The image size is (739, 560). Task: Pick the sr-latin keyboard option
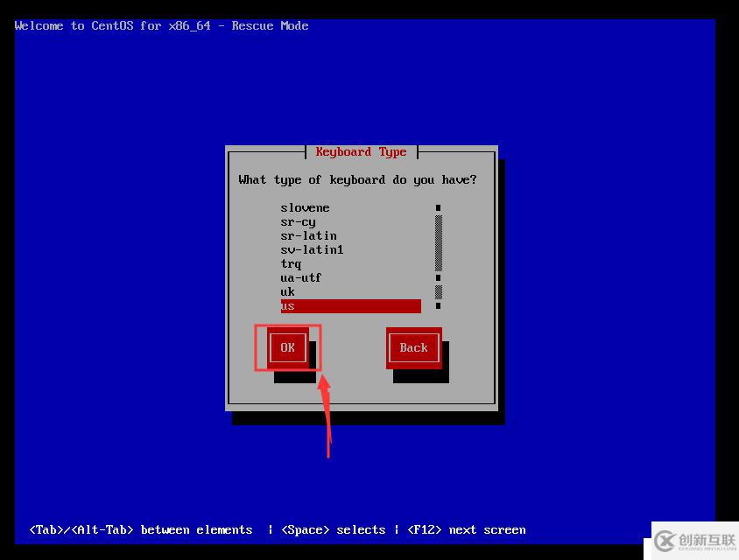(x=309, y=235)
